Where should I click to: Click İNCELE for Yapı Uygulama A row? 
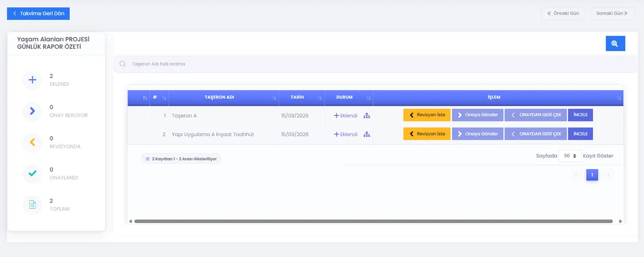[x=580, y=134]
